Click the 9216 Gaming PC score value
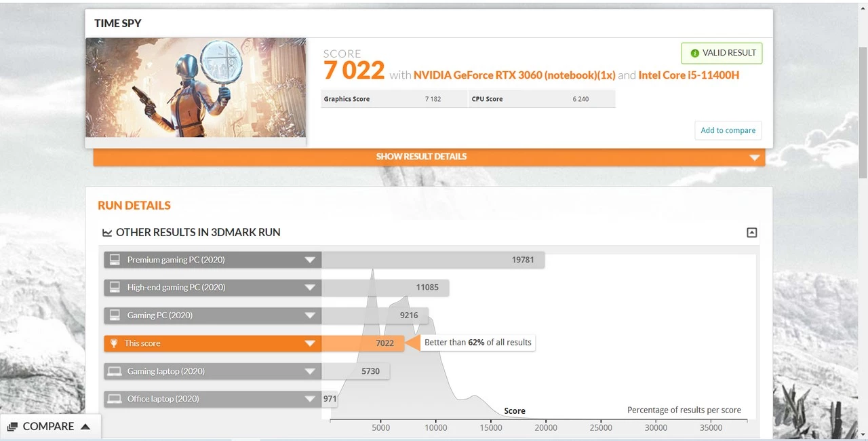Image resolution: width=868 pixels, height=441 pixels. point(409,315)
